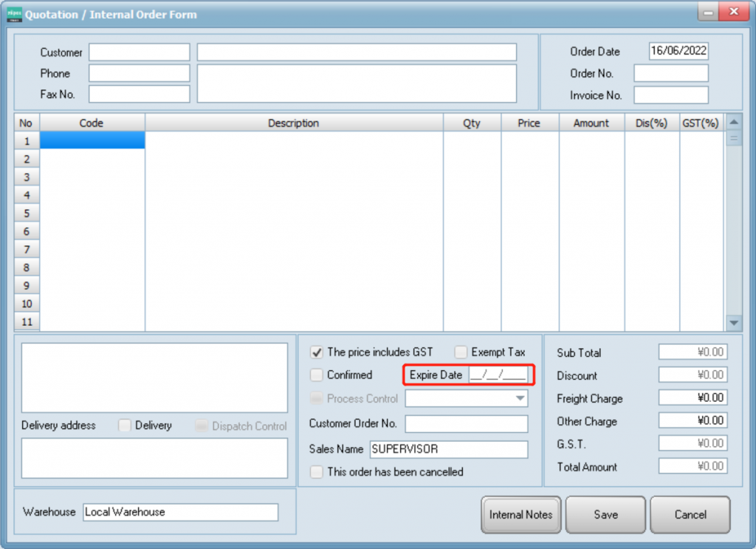Check the Confirmed checkbox

(x=317, y=375)
